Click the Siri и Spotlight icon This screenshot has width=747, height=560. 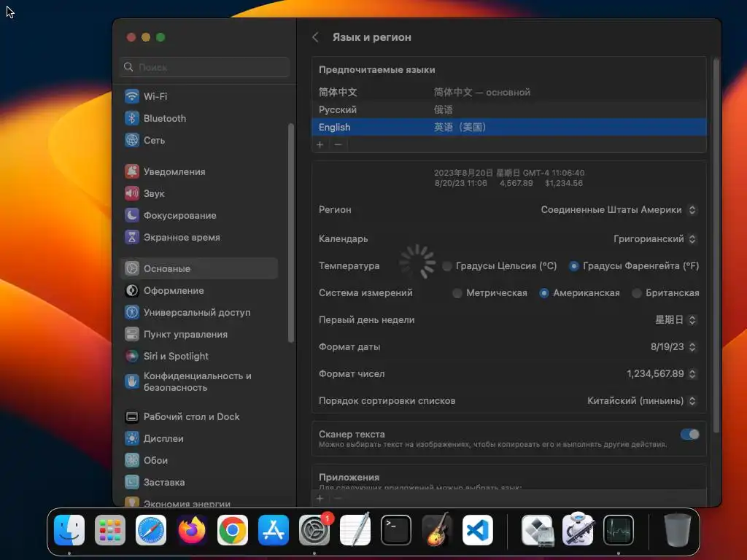tap(132, 356)
